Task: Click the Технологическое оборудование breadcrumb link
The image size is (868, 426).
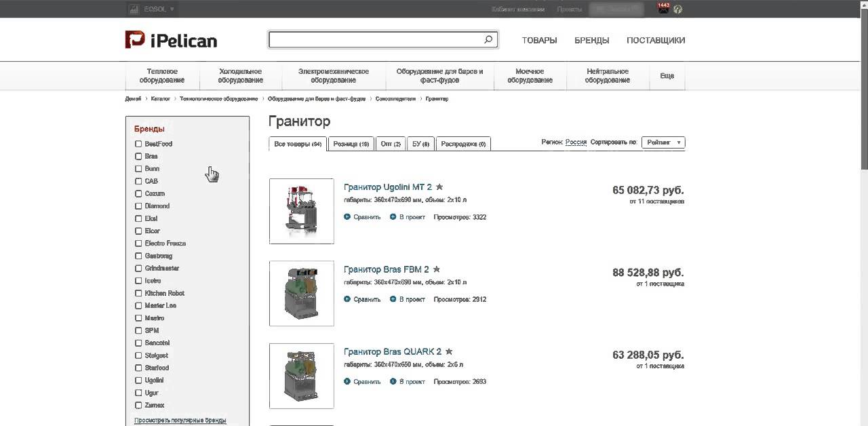Action: point(218,99)
